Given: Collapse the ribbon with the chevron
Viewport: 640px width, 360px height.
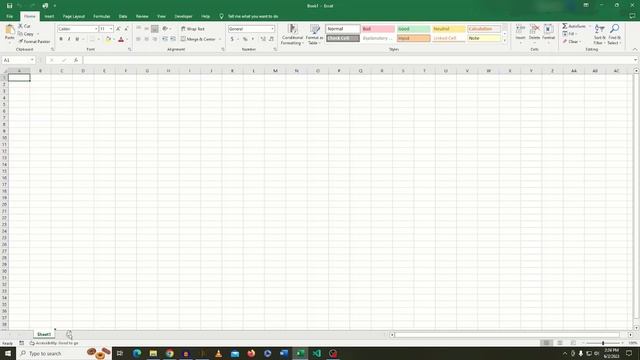Looking at the screenshot, I should pyautogui.click(x=635, y=49).
